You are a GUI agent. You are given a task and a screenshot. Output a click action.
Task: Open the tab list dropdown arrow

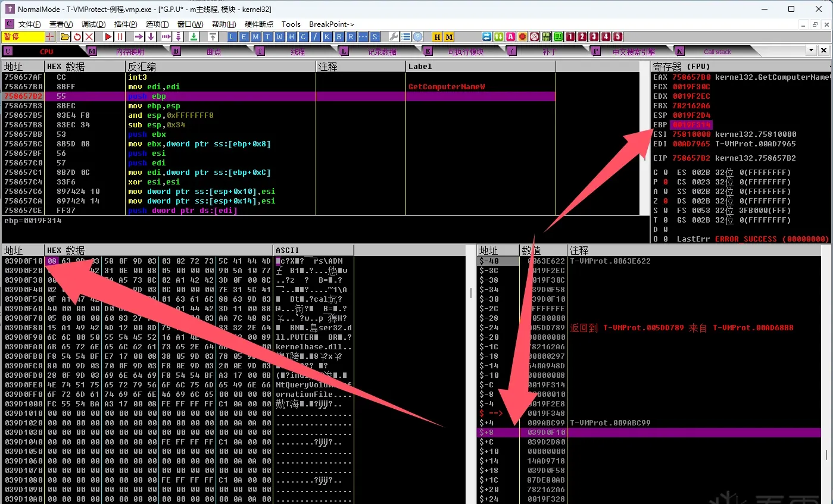[811, 50]
